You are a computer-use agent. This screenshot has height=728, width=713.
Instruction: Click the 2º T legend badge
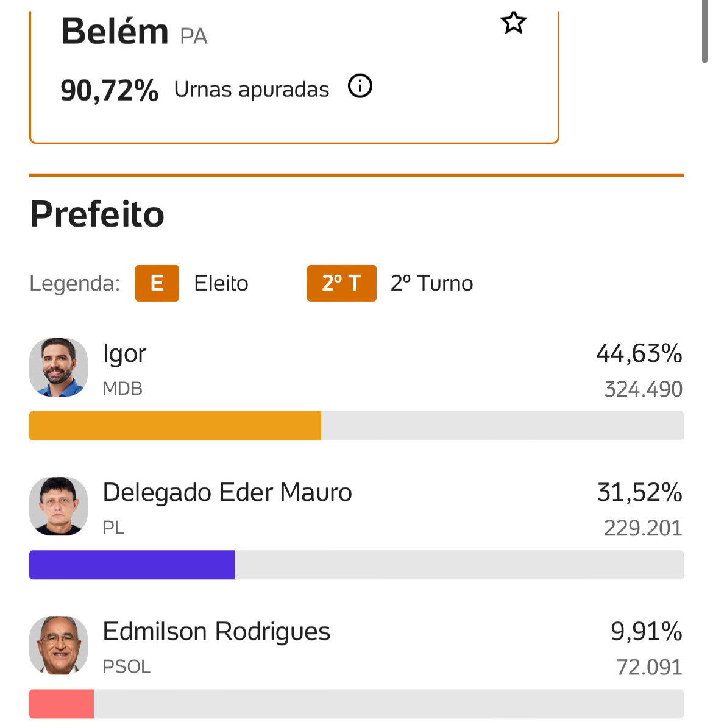click(341, 283)
